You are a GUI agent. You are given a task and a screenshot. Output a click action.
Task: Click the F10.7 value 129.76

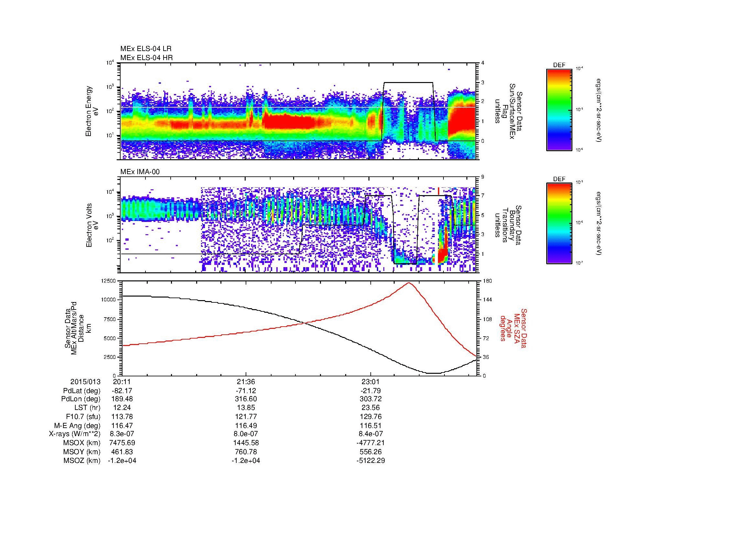(371, 417)
